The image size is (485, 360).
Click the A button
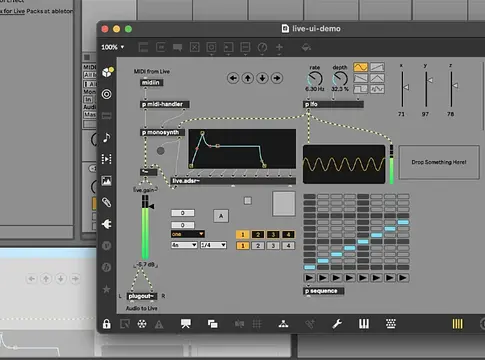[x=221, y=216]
